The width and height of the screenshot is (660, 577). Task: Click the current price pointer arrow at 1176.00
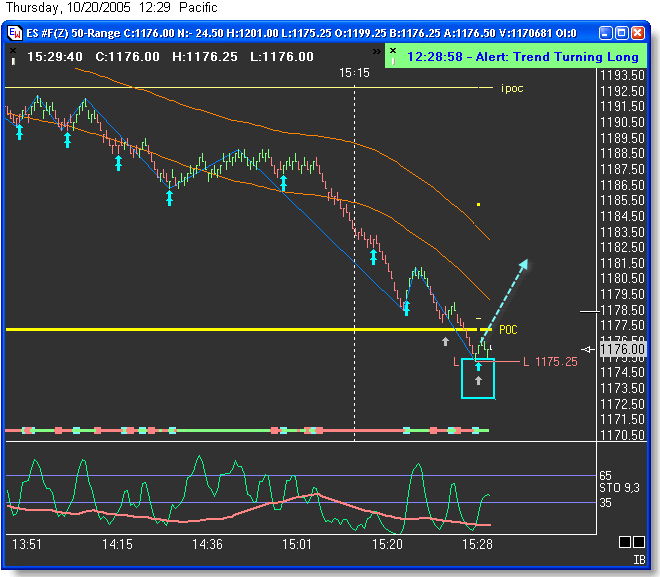click(588, 349)
